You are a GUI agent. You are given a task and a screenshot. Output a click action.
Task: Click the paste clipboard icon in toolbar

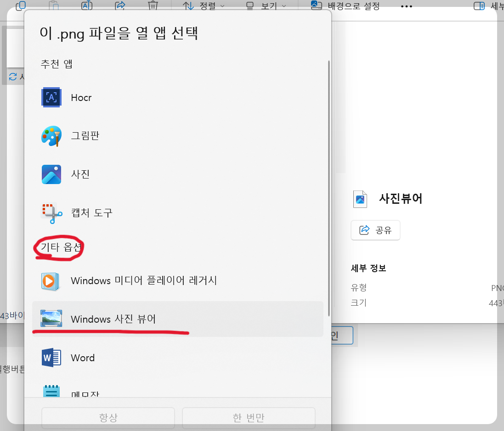[x=54, y=6]
